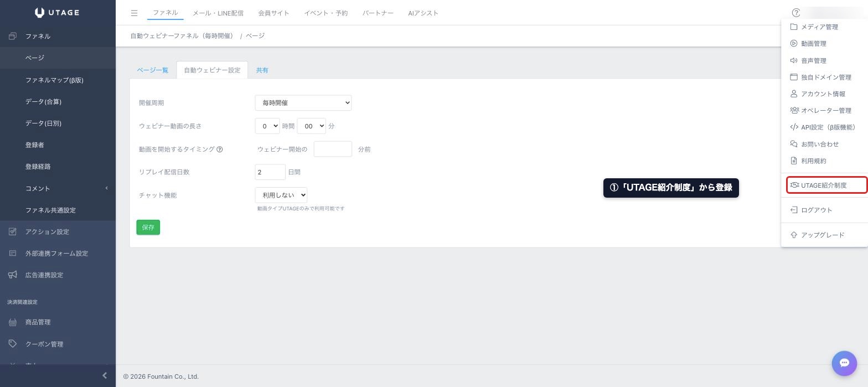868x387 pixels.
Task: Click the funnel icon in sidebar
Action: [13, 36]
